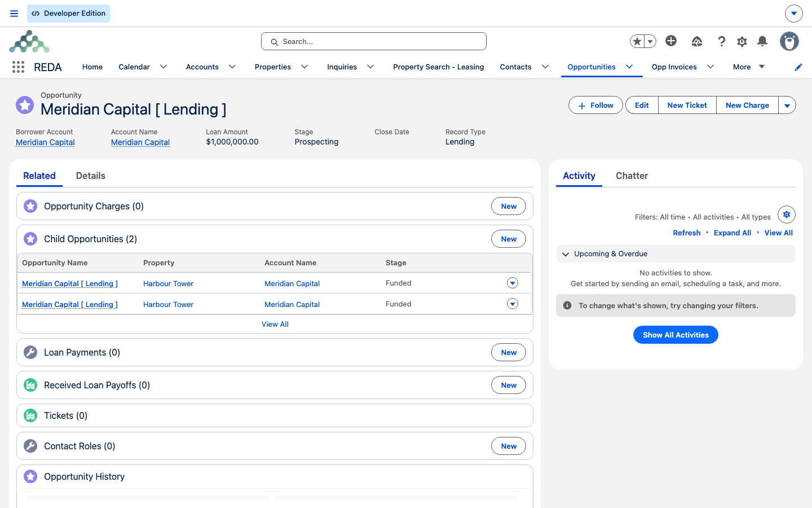Open the Borrower Account Meridian Capital link
This screenshot has width=812, height=508.
[45, 142]
